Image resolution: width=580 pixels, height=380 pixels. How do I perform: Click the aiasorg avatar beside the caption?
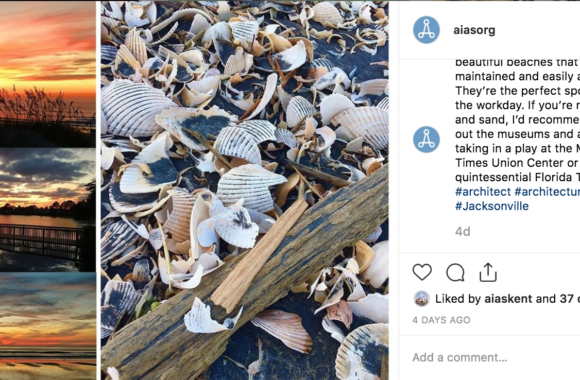coord(426,139)
